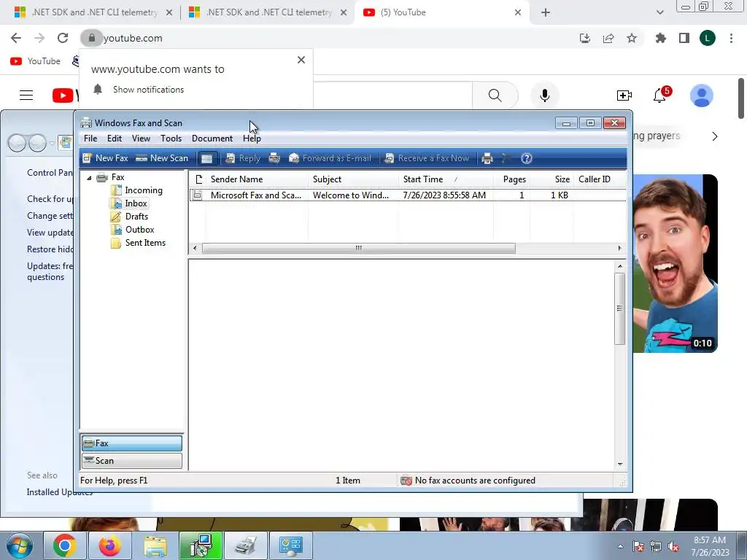Switch to Fax view button

pos(132,443)
